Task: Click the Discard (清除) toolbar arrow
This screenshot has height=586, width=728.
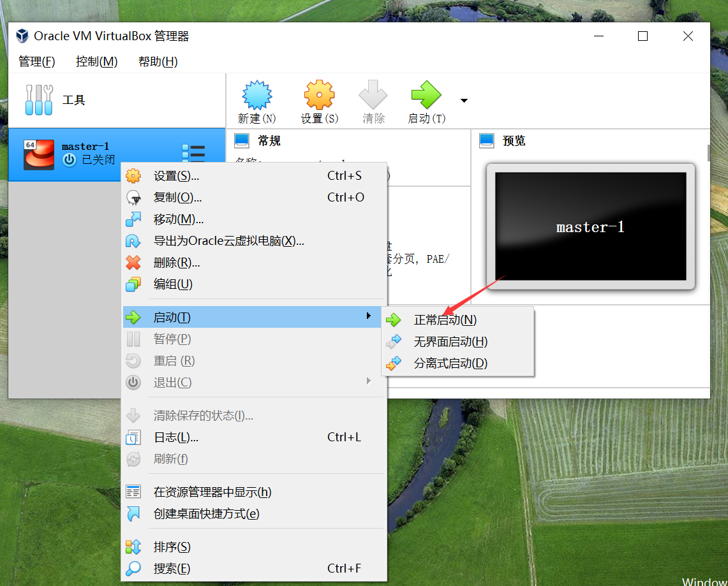Action: [x=373, y=94]
